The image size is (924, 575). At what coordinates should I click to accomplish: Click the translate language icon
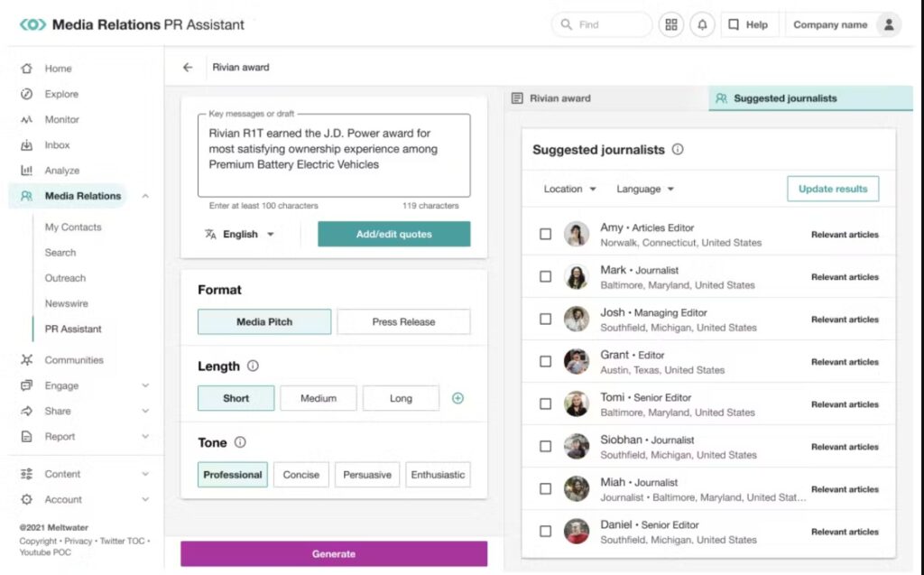[210, 234]
